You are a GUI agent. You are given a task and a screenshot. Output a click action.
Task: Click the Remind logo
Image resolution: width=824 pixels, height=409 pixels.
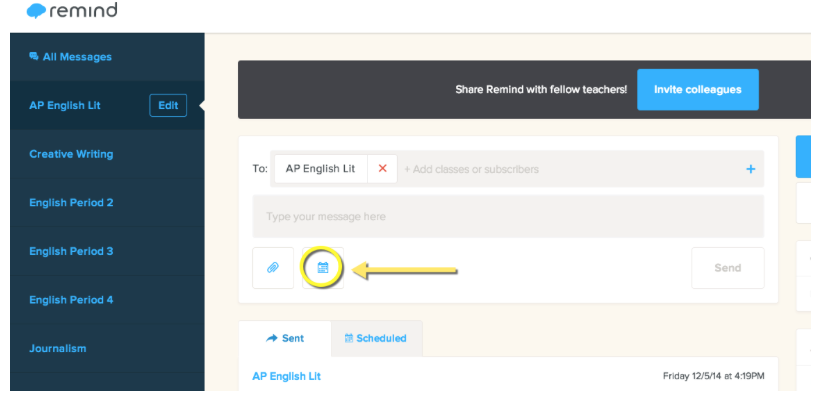pyautogui.click(x=72, y=11)
